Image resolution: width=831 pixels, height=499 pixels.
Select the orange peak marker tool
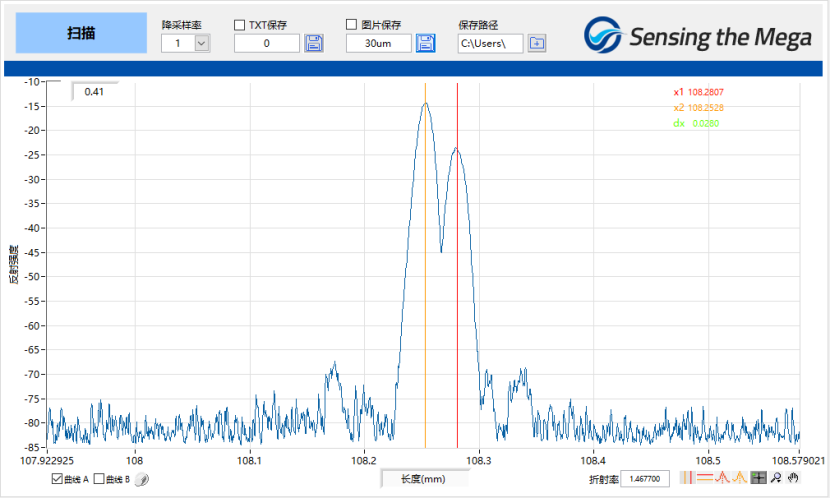coord(739,478)
